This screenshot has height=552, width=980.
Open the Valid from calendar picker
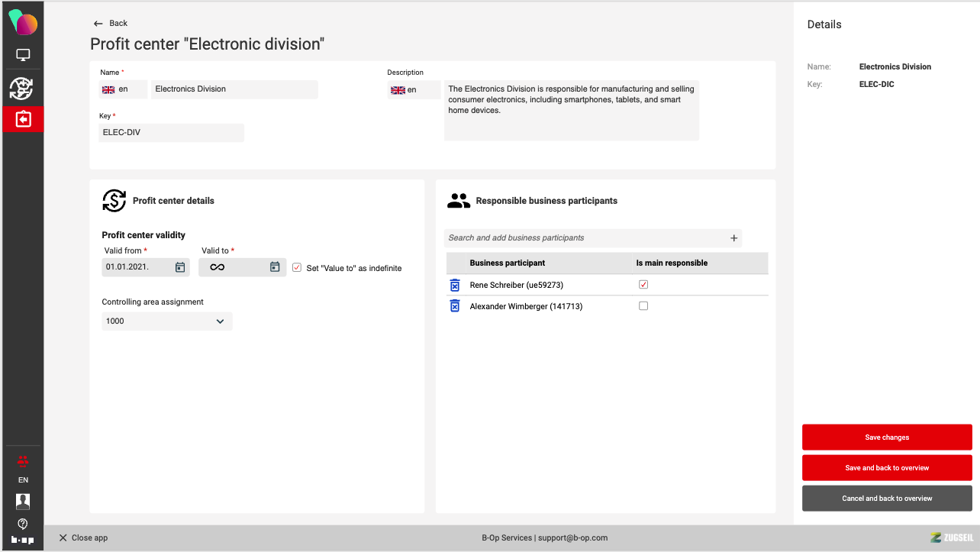pos(180,267)
